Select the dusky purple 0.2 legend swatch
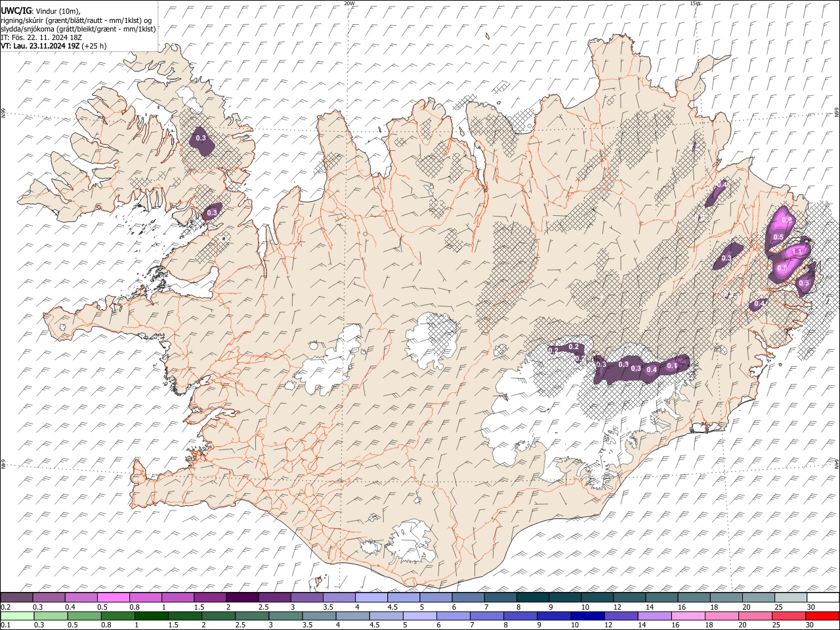This screenshot has height=630, width=840. [x=17, y=597]
